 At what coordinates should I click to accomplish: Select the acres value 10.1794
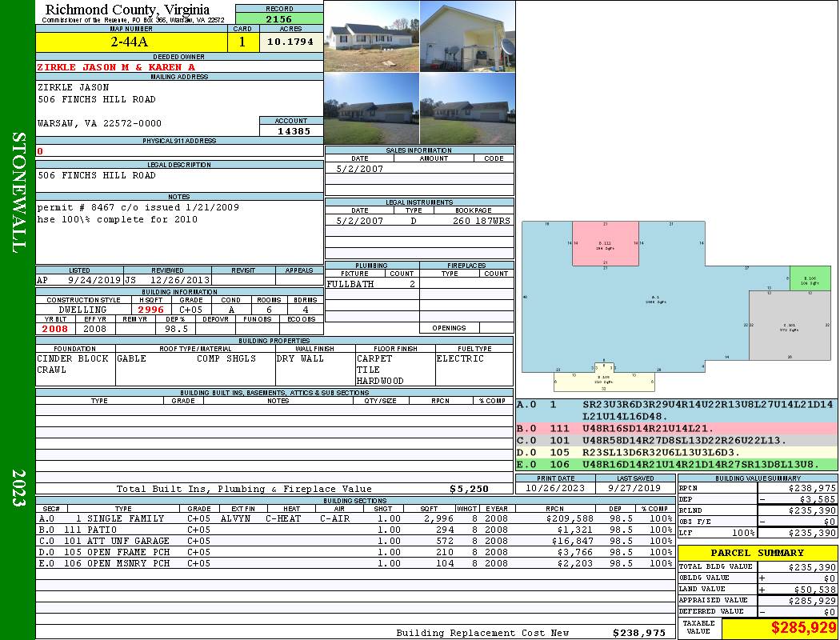290,42
